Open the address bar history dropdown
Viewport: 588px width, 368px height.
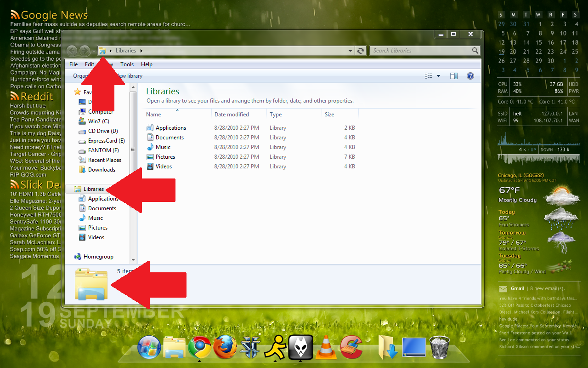(350, 51)
